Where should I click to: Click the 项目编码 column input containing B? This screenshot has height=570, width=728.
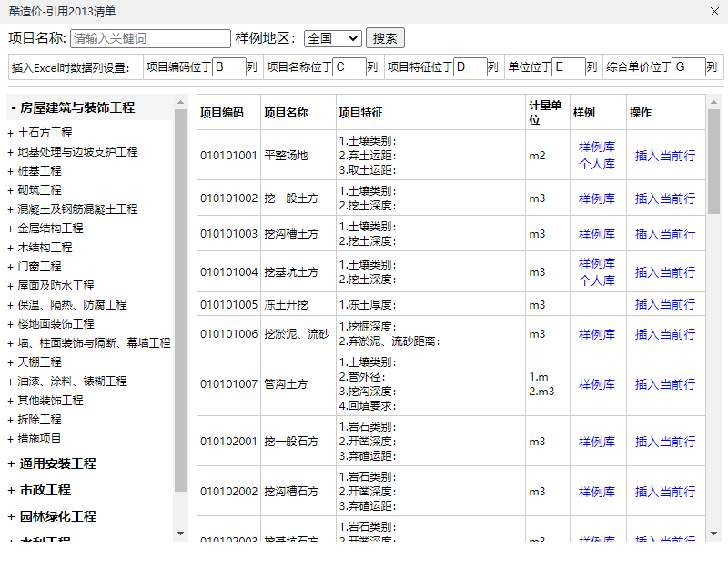tap(228, 66)
